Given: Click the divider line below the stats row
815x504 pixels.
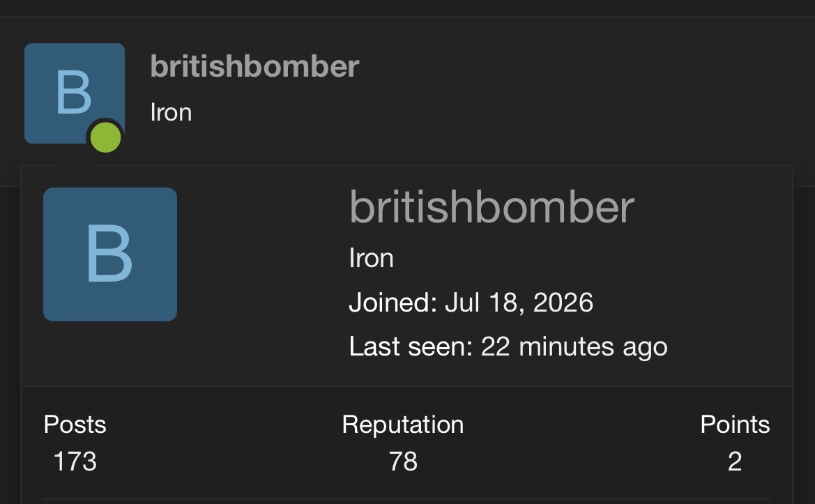Looking at the screenshot, I should tap(407, 499).
